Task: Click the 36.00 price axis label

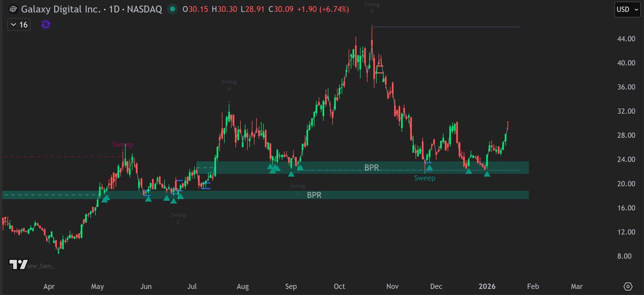Action: pos(625,87)
